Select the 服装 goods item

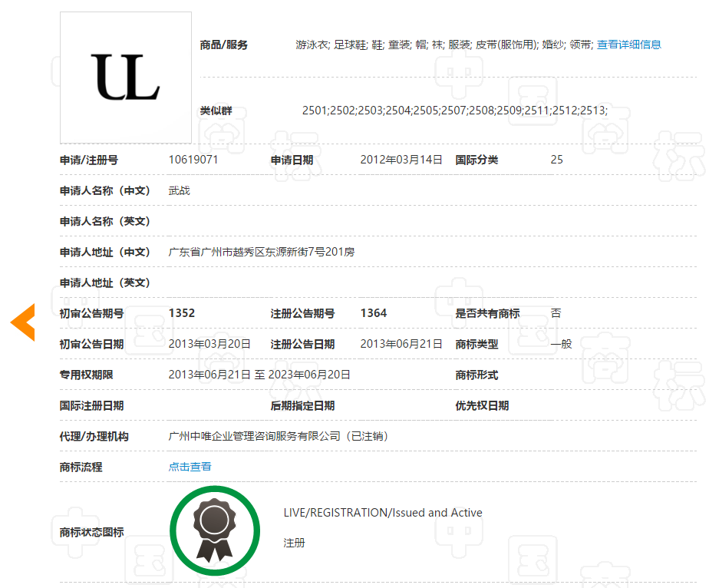(458, 45)
